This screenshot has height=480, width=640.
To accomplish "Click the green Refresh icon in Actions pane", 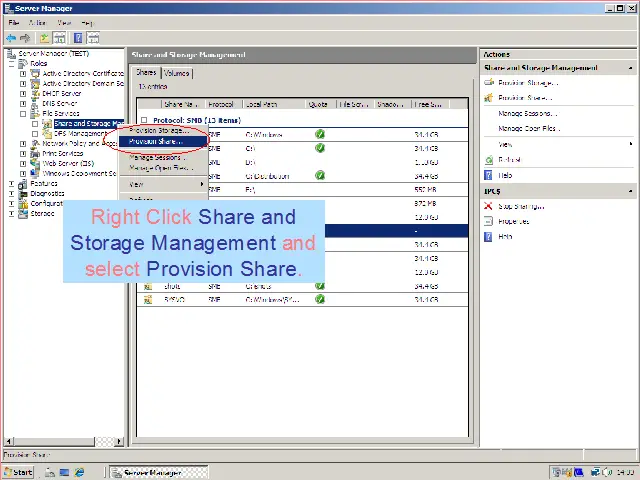I will pos(489,160).
